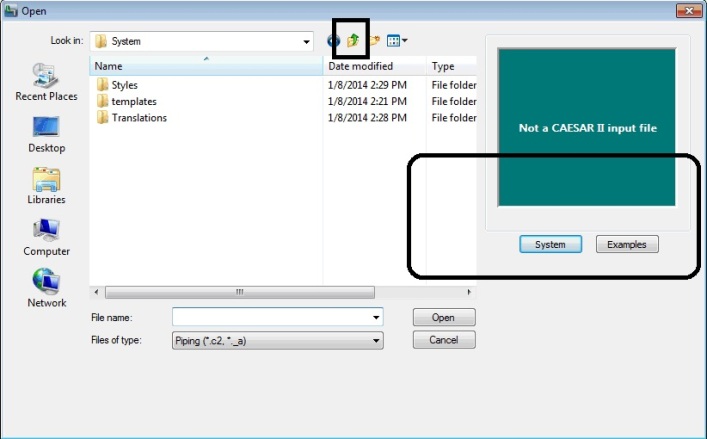Click the System button
Image resolution: width=707 pixels, height=439 pixels.
551,244
